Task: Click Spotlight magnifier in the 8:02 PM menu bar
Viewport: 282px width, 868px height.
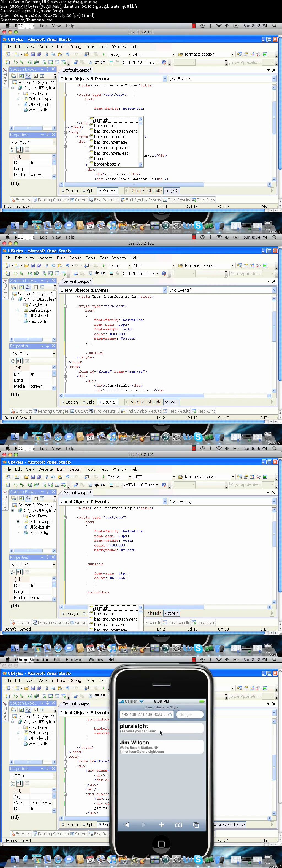Action: pos(275,26)
